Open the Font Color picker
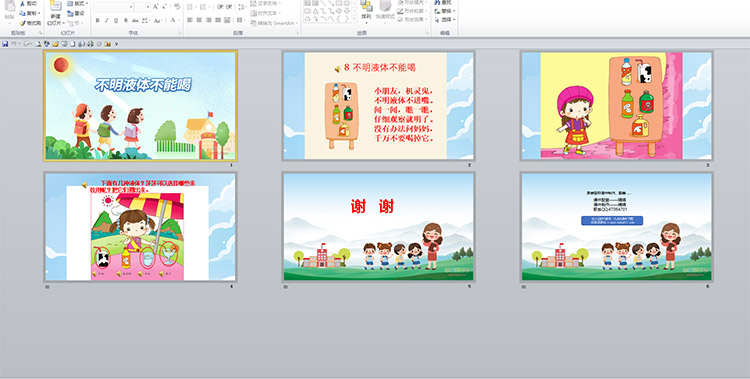 pos(174,20)
